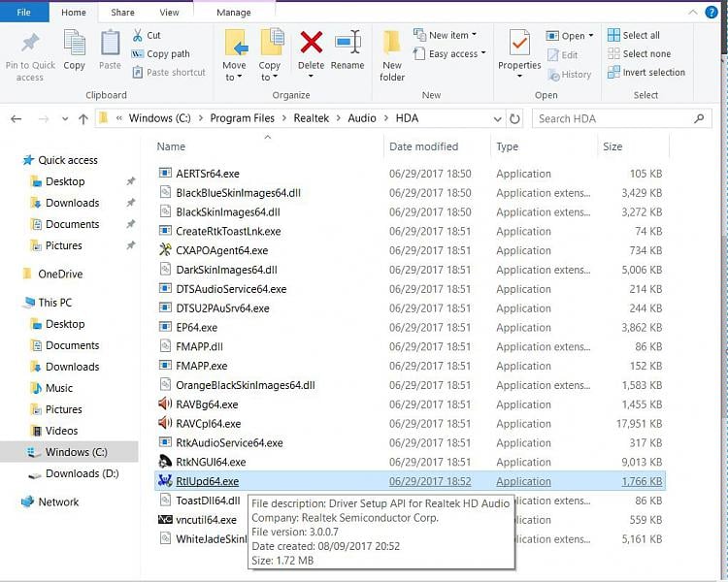Viewport: 728px width, 582px height.
Task: Select DTSAudioService64.exe in the list
Action: click(223, 289)
